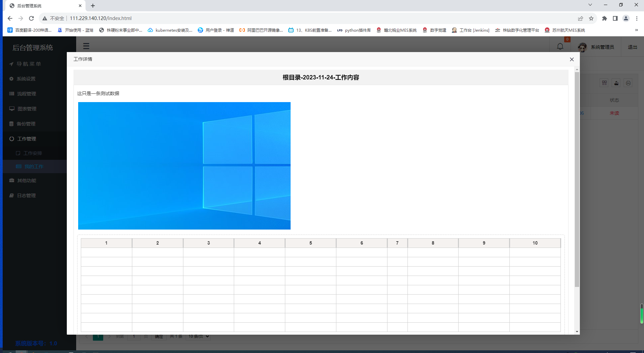Click the page reload icon

coord(31,18)
